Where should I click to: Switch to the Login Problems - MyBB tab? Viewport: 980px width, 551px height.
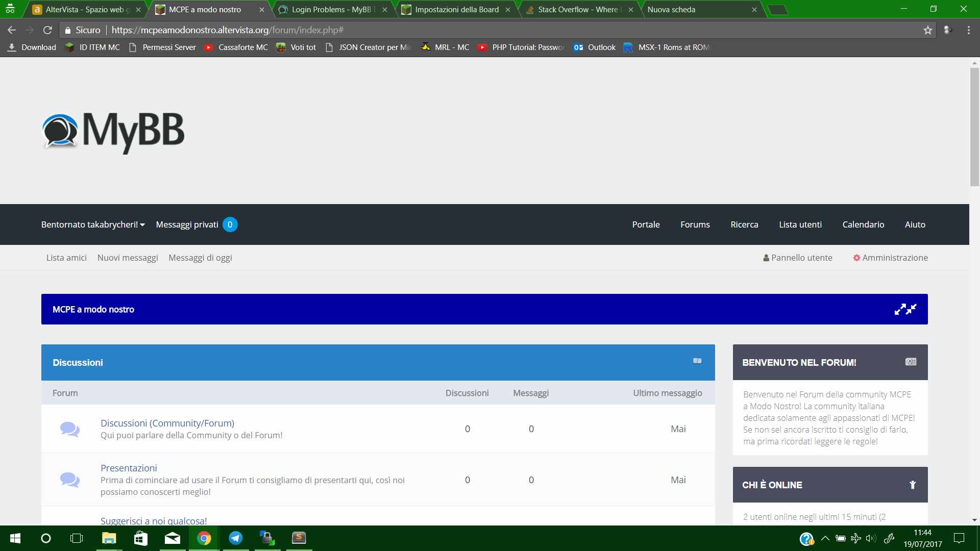[x=332, y=10]
